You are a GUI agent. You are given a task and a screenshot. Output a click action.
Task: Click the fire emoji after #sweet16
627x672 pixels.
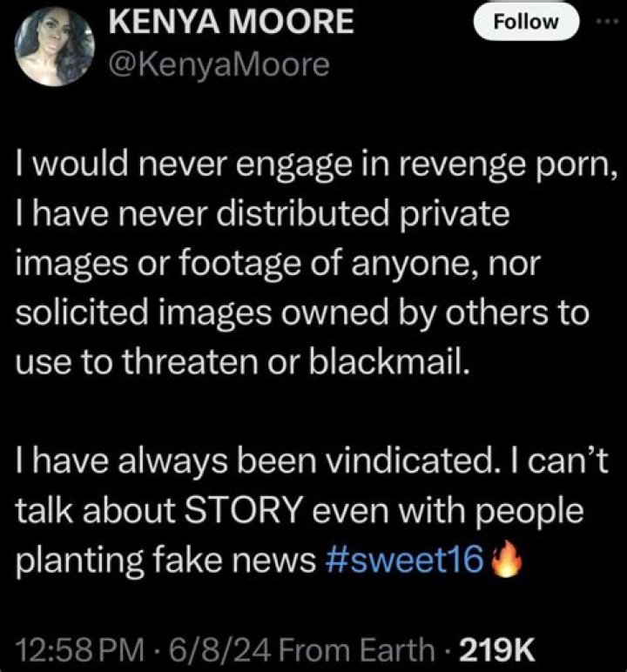[x=507, y=560]
